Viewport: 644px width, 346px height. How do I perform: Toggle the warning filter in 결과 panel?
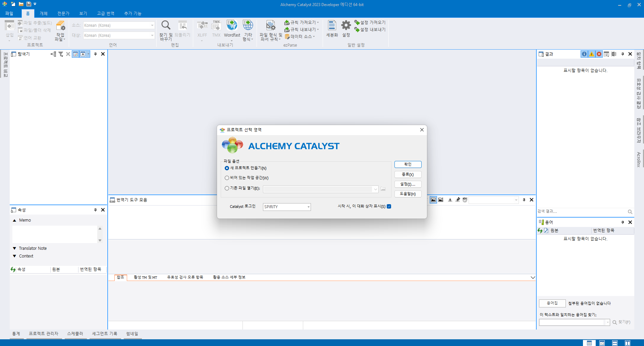[592, 54]
